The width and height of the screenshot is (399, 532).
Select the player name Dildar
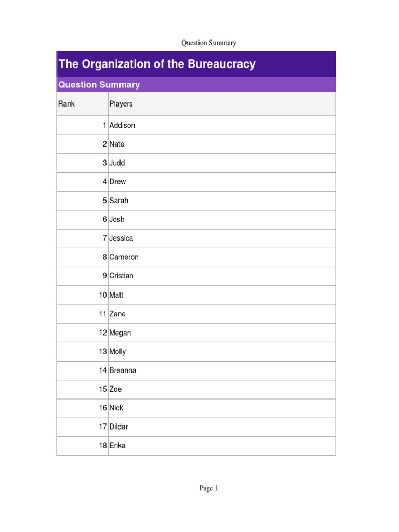point(118,427)
